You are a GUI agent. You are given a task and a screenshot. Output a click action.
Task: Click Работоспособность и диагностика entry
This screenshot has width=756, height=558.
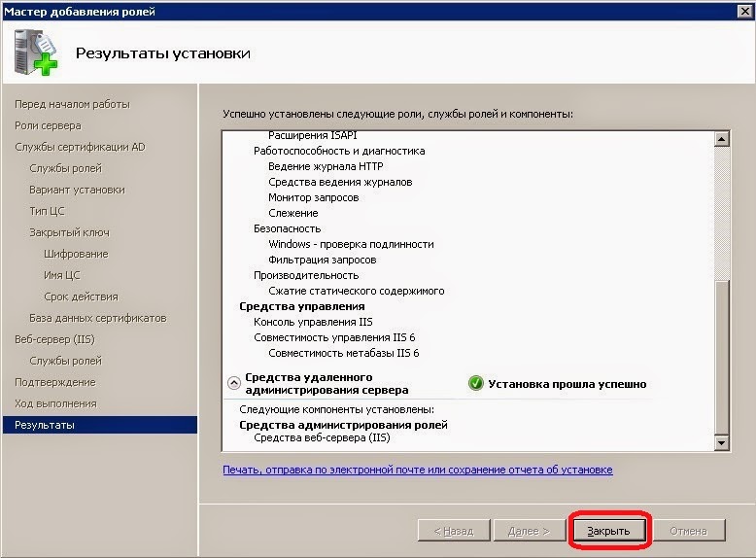339,151
